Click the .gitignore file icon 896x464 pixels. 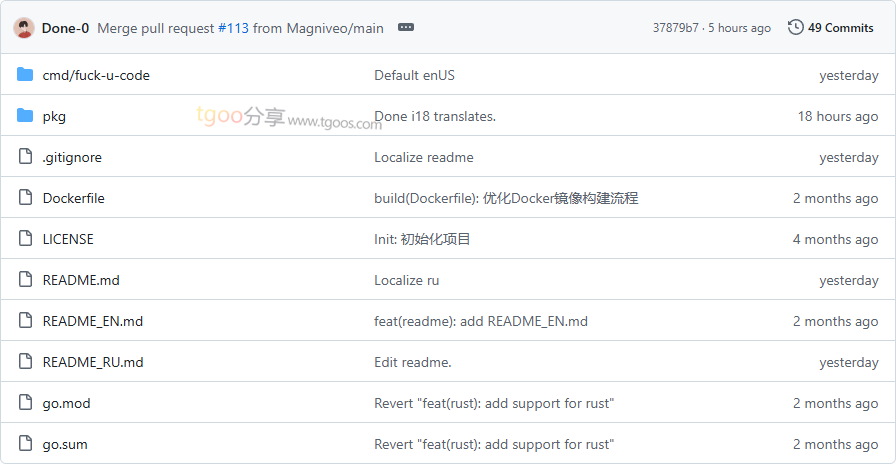(25, 157)
